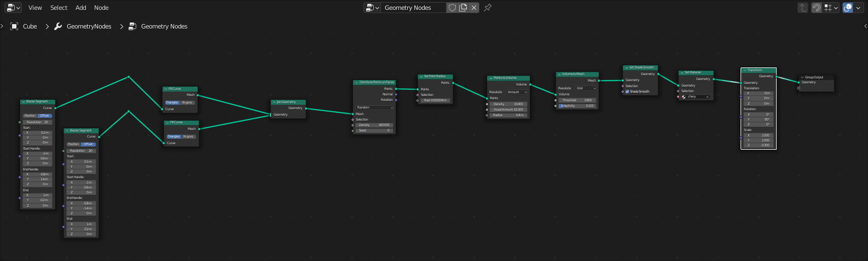Collapse the Join Geometry node
This screenshot has height=261, width=868.
[x=274, y=102]
